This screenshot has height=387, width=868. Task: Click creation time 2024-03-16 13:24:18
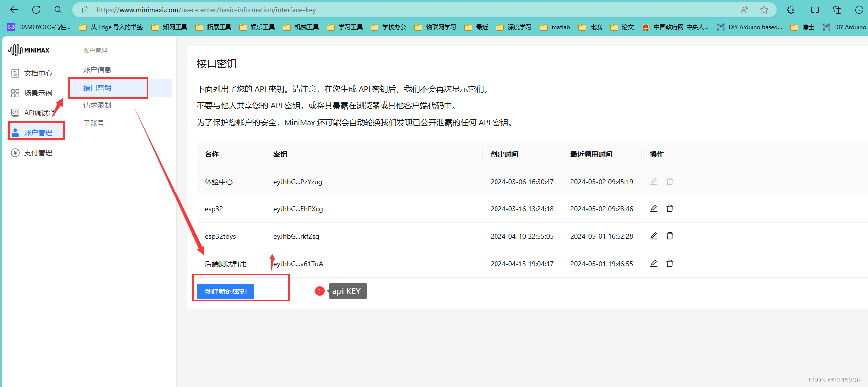(522, 209)
